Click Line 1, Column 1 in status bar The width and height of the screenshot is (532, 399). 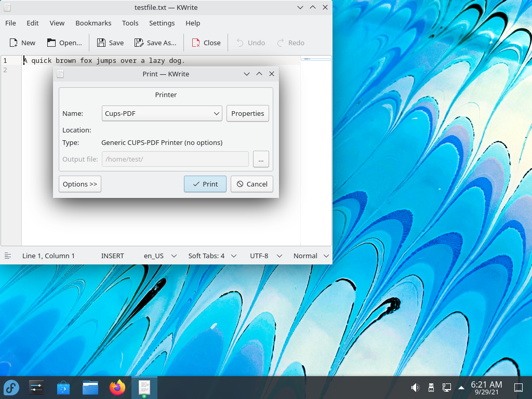(48, 256)
